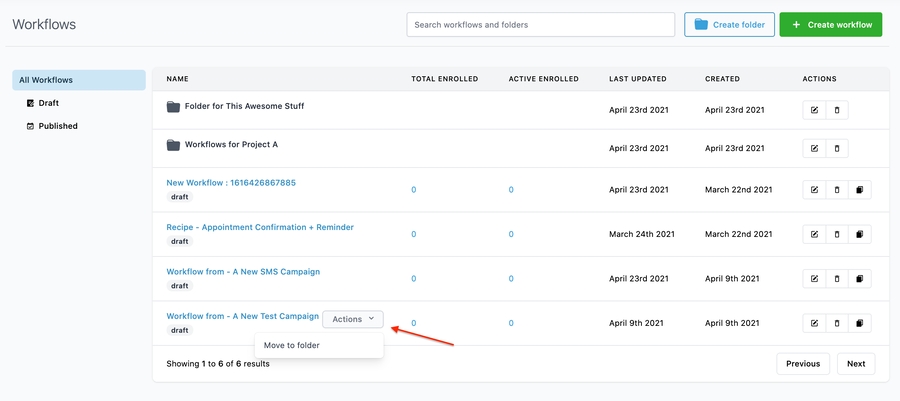Choose Move to folder from the menu
The width and height of the screenshot is (900, 401).
pos(292,346)
